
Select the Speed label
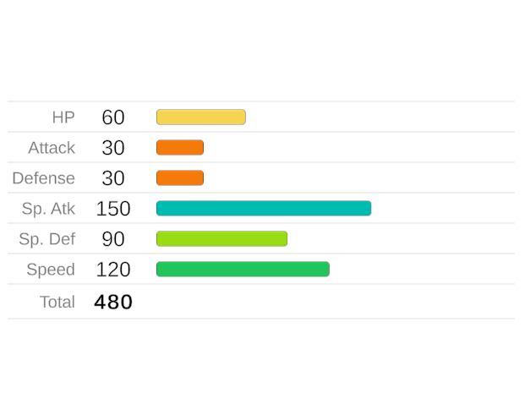point(51,270)
